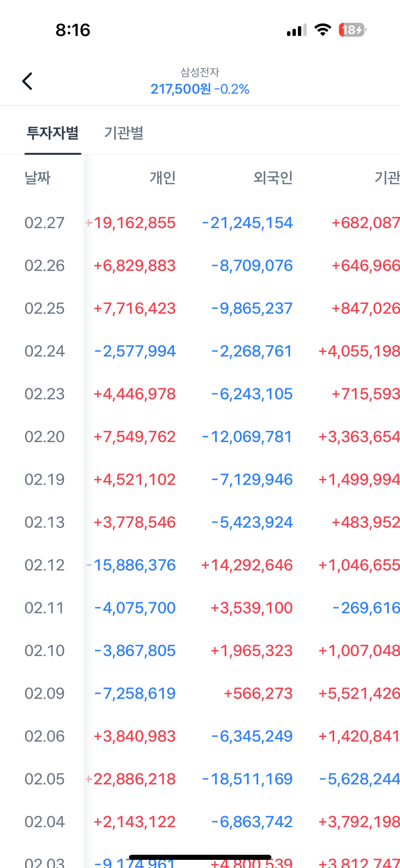The width and height of the screenshot is (400, 868).
Task: Select the 02.12 date row
Action: point(44,565)
